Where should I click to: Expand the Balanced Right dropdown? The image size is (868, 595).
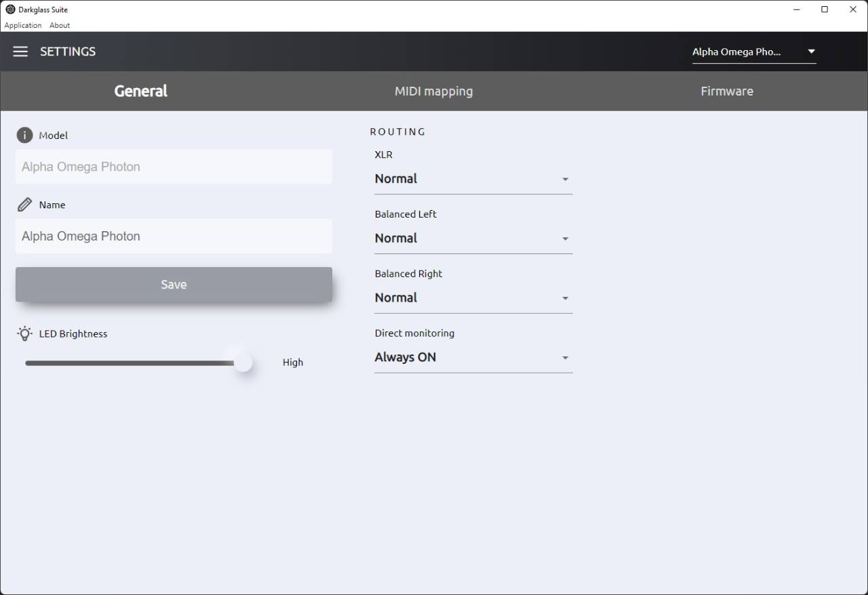473,298
